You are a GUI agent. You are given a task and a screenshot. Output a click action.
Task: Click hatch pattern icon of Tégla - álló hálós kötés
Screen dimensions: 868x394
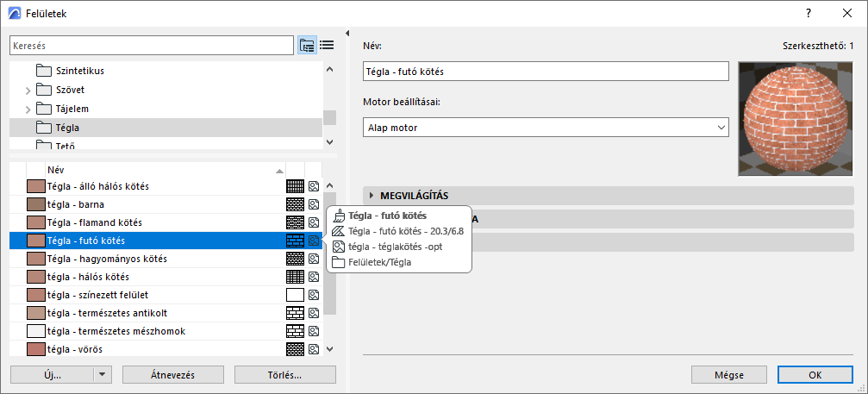[295, 186]
